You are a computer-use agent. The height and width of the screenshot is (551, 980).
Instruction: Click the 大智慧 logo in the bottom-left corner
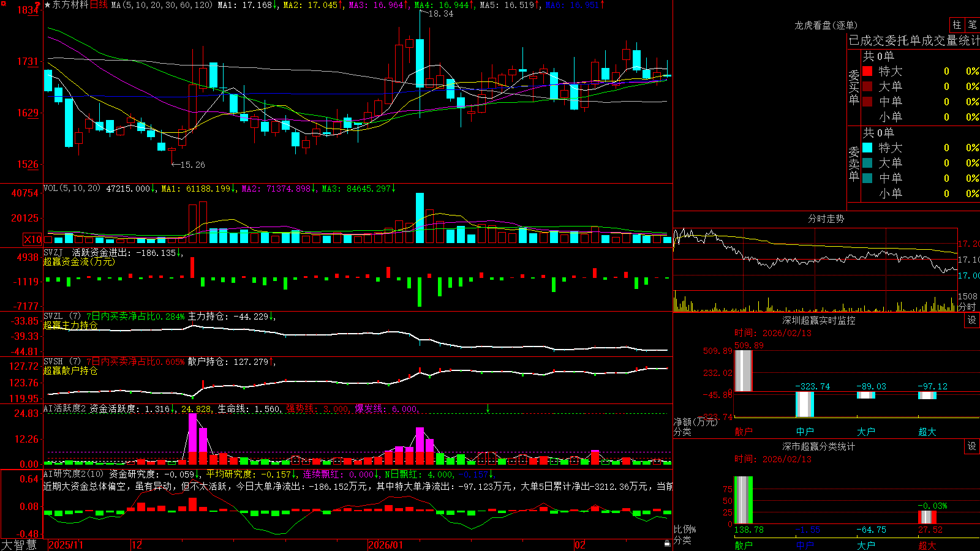click(19, 545)
